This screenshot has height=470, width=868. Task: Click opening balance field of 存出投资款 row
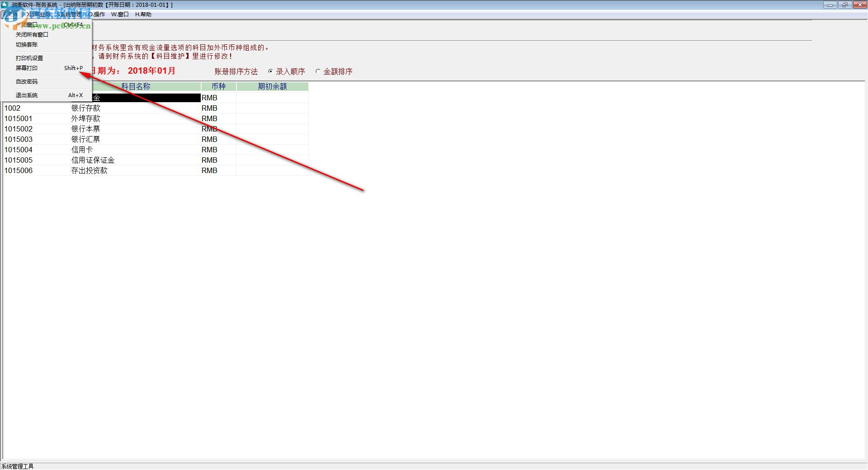[x=272, y=170]
